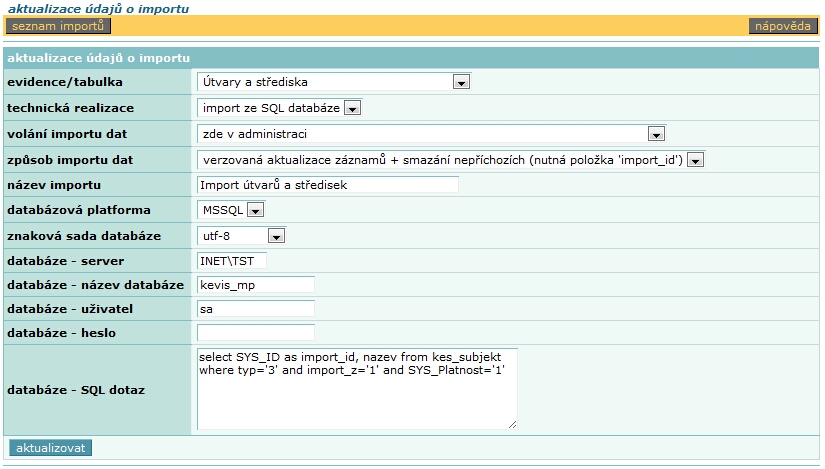The height and width of the screenshot is (469, 825).
Task: Click the 'technická realizace' row label
Action: click(71, 108)
